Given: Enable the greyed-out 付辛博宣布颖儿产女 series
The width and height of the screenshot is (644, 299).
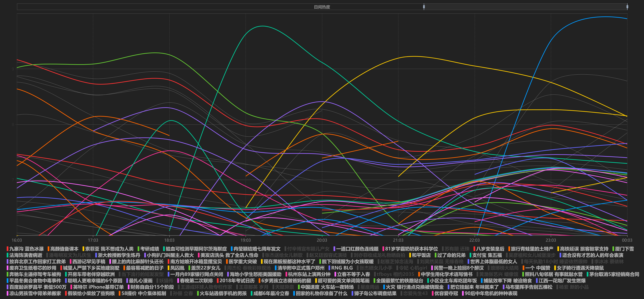Looking at the screenshot, I should (307, 249).
